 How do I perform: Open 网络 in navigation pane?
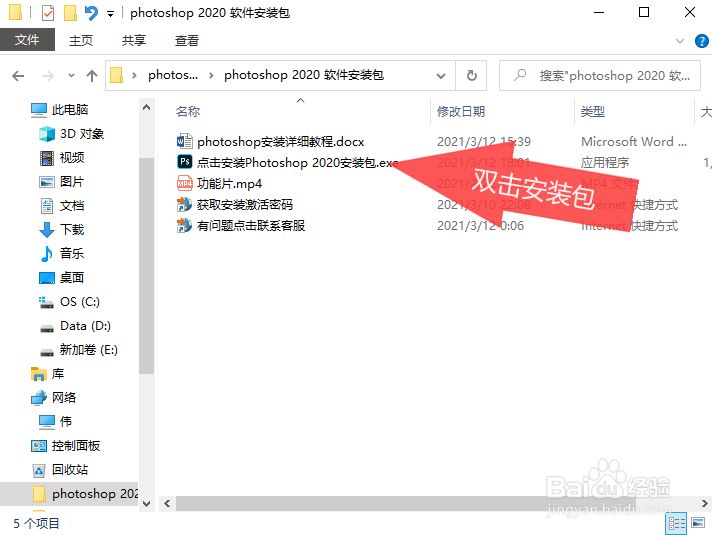(x=64, y=398)
